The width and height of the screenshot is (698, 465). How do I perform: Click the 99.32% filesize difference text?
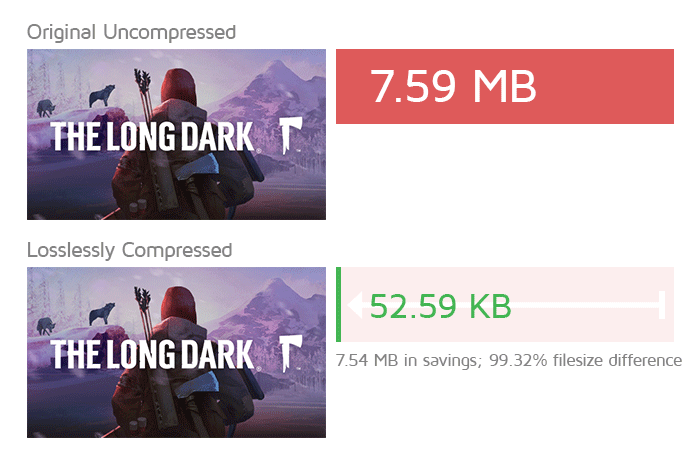(x=585, y=360)
